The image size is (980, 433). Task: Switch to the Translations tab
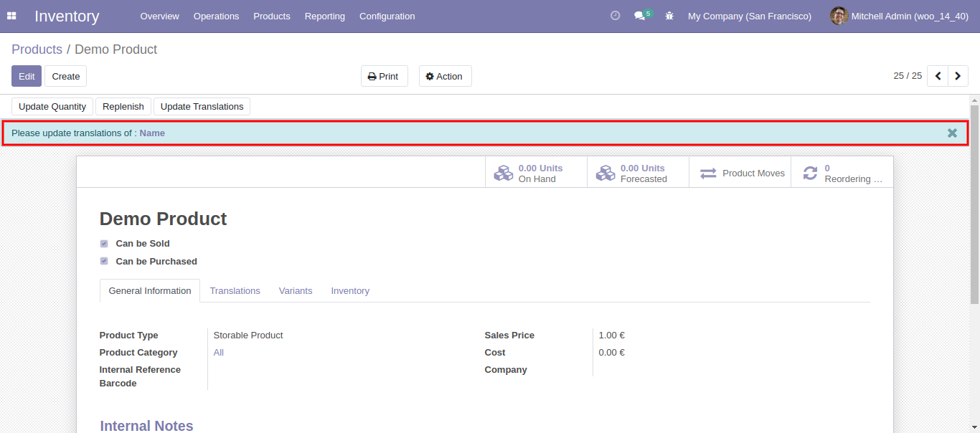point(235,290)
